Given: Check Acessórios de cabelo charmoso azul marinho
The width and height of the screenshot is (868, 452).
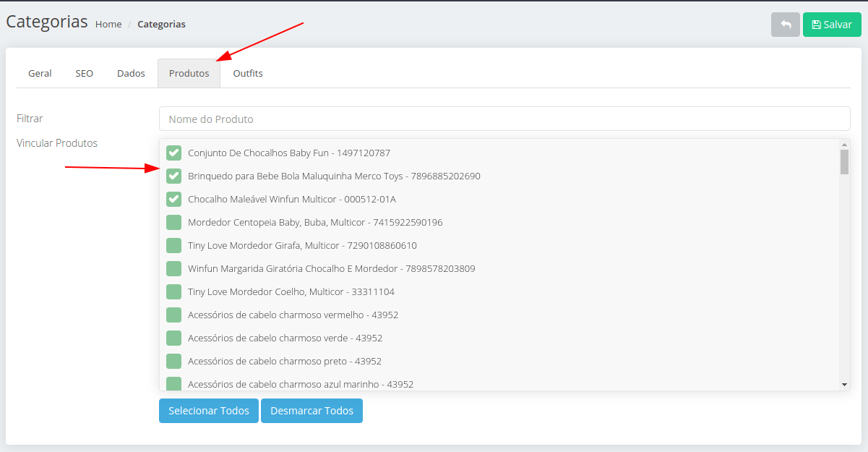Looking at the screenshot, I should pos(173,384).
